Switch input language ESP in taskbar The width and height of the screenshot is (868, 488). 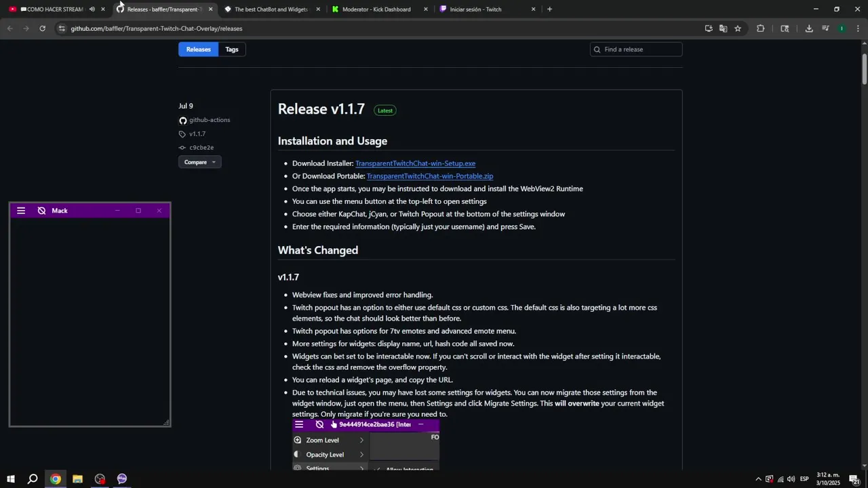[804, 479]
